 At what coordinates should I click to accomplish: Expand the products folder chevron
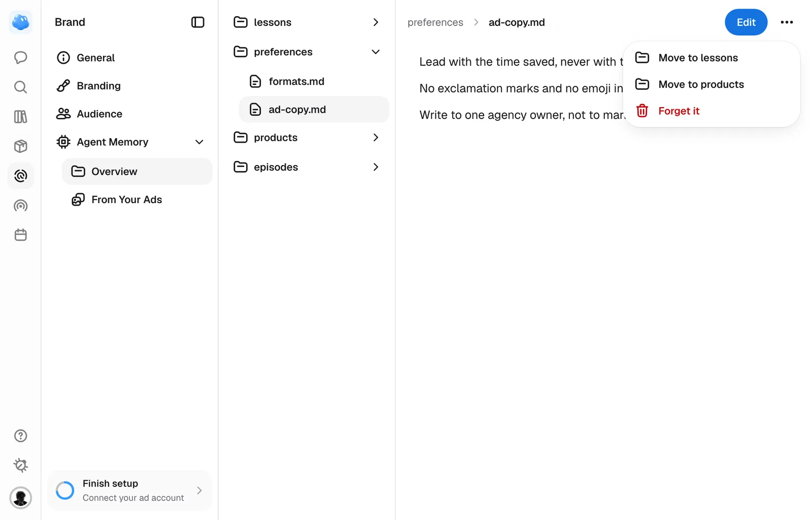coord(376,138)
